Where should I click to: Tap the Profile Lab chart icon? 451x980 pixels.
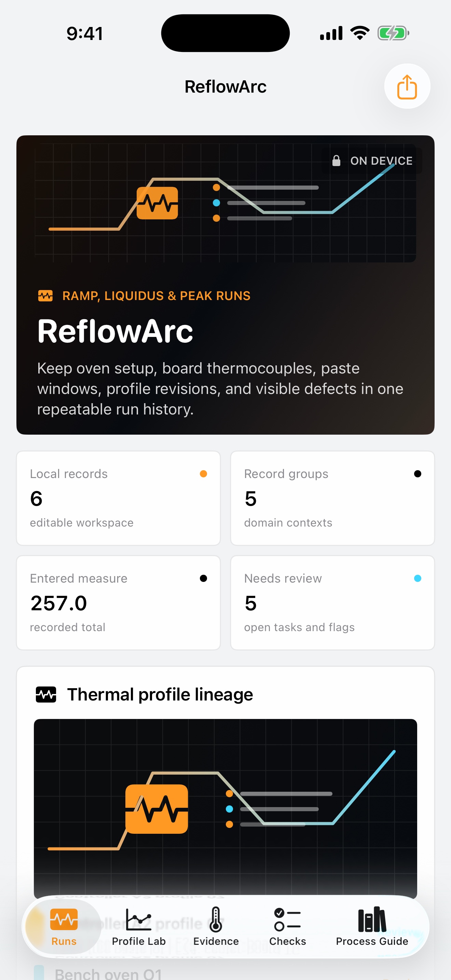(138, 919)
